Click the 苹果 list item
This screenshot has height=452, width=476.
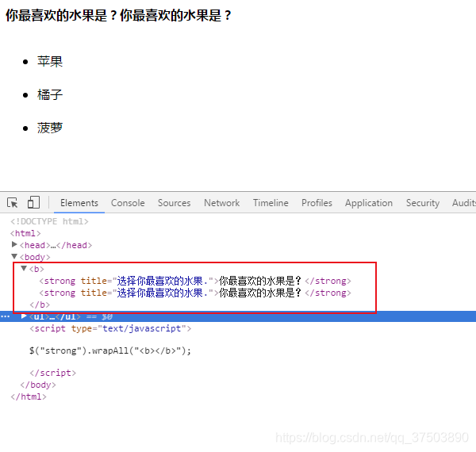[x=50, y=62]
